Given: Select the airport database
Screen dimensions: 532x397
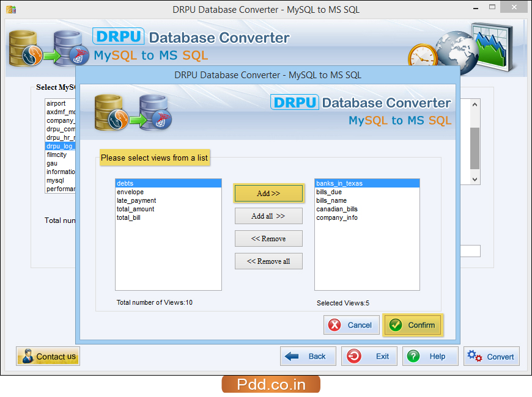Looking at the screenshot, I should (x=60, y=103).
